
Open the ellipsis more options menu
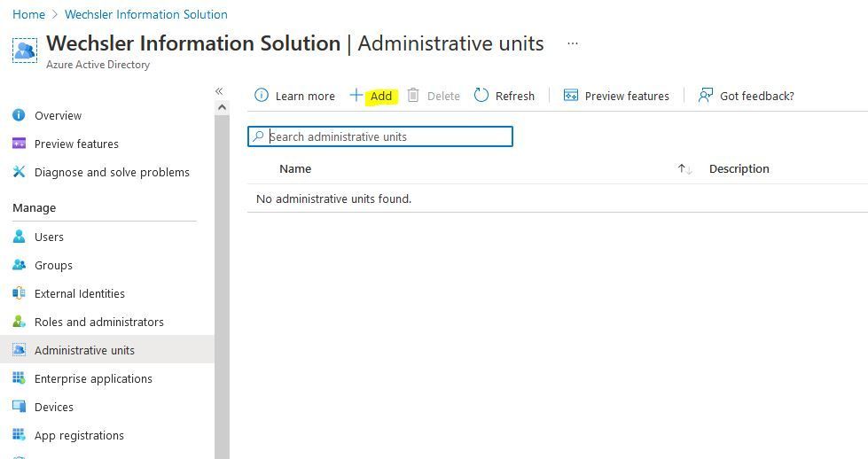point(573,43)
